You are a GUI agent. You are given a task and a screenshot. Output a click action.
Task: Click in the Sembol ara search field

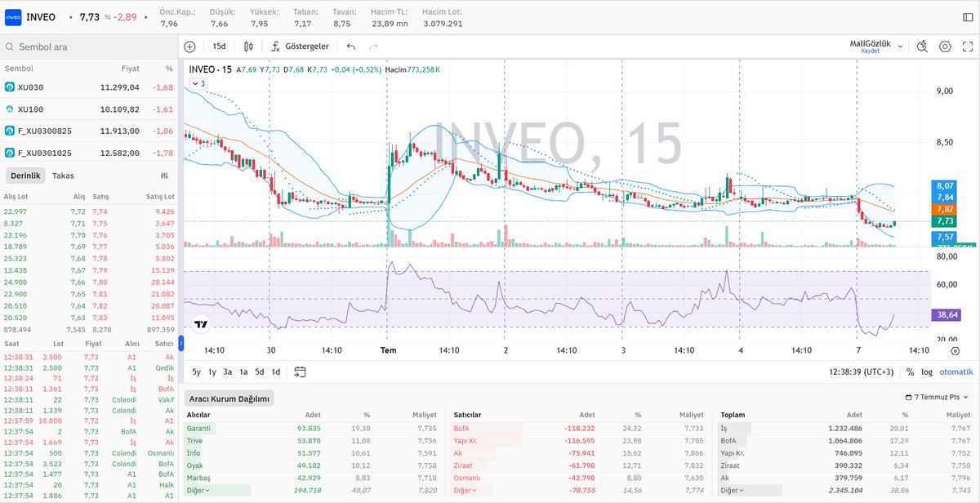pos(88,47)
